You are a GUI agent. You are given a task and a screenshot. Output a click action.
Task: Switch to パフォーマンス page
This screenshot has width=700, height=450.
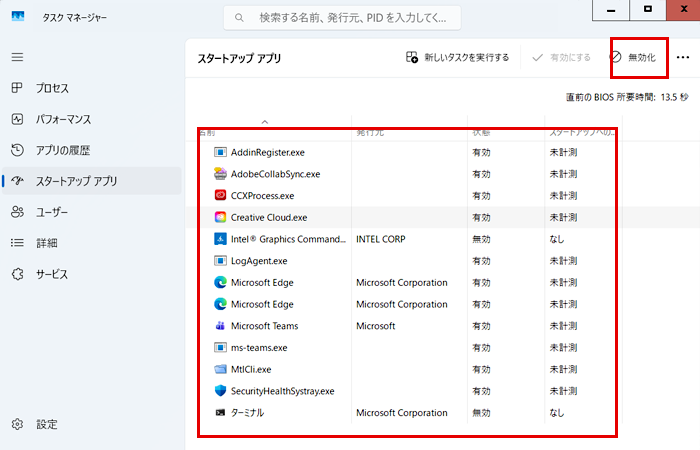[x=92, y=119]
